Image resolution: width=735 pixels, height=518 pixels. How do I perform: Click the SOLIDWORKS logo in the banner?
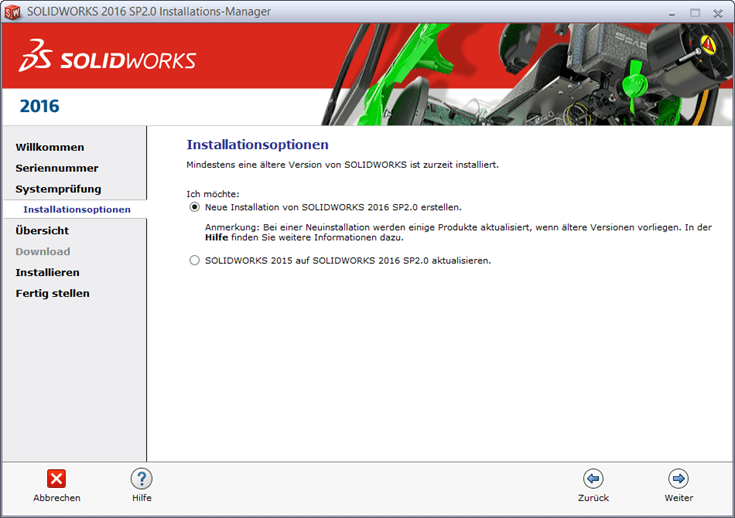click(107, 56)
